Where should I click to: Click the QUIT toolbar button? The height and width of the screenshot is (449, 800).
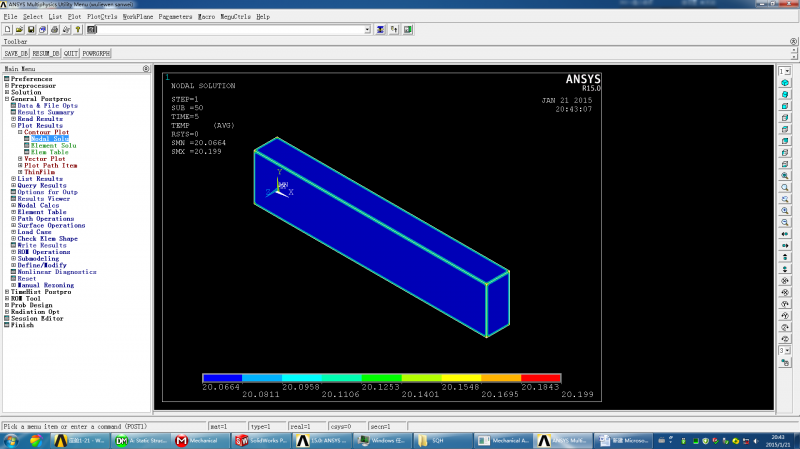(71, 54)
